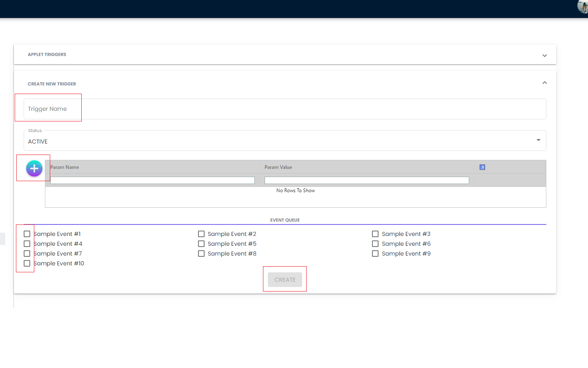Sort by the Param Value column header

coord(278,167)
